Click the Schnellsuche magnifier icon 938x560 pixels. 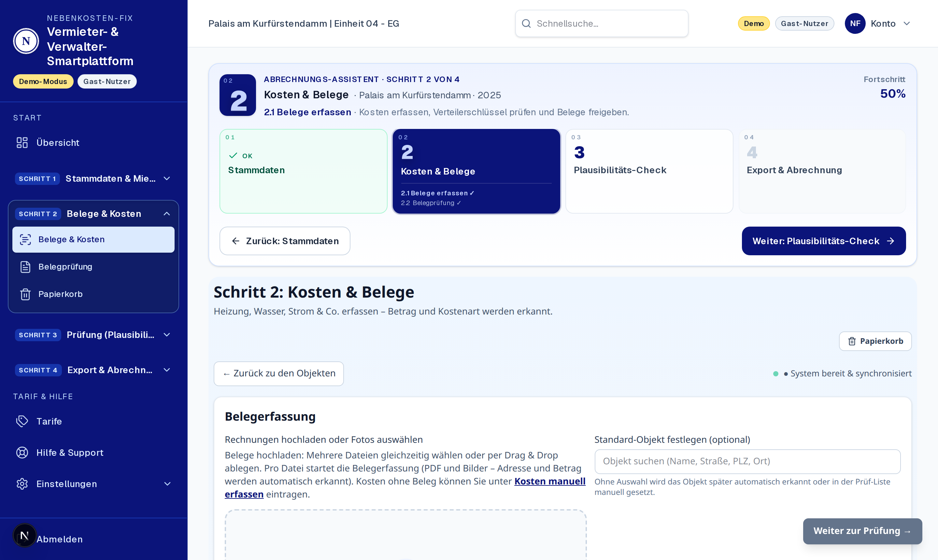coord(526,23)
